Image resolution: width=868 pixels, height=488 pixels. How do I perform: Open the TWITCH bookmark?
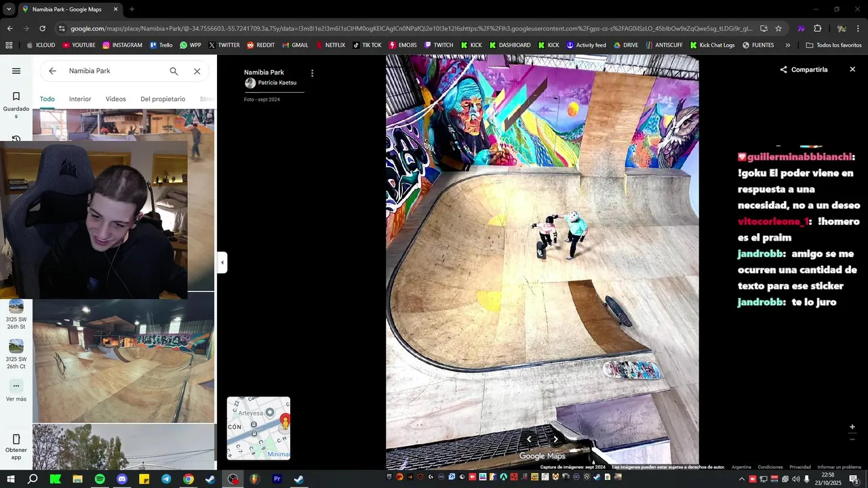click(439, 45)
